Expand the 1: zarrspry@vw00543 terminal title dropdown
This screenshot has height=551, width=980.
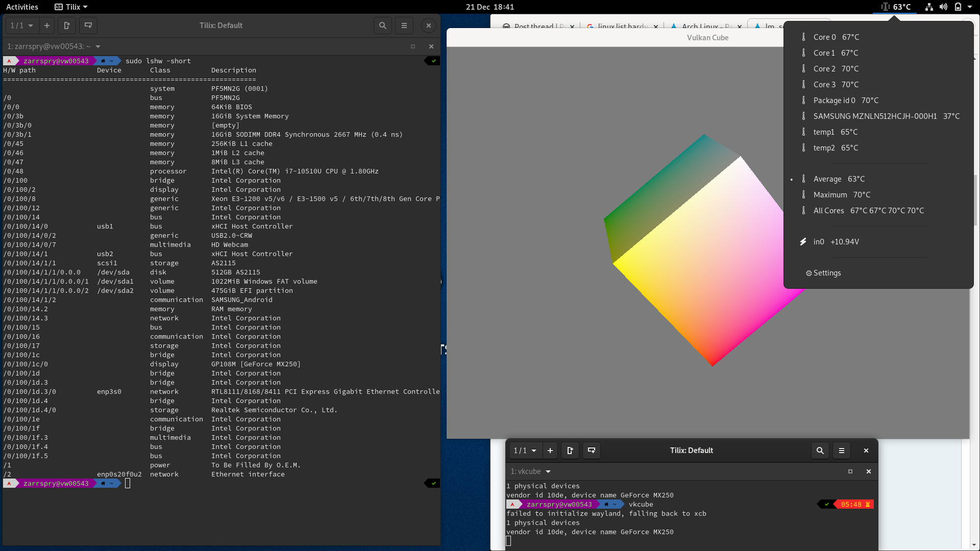click(97, 46)
